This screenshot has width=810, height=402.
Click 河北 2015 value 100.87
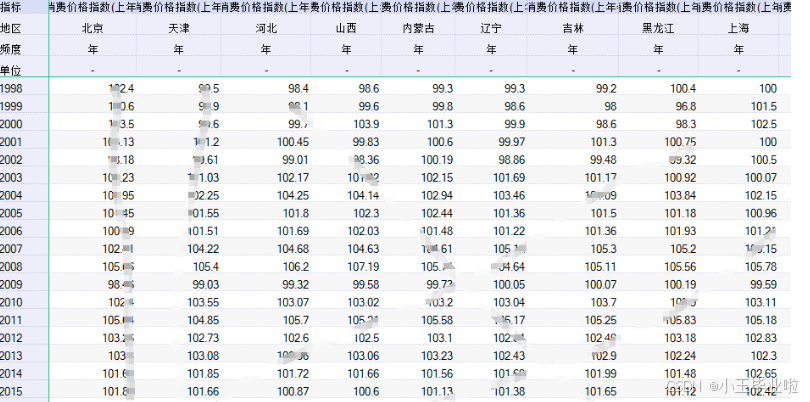(x=293, y=392)
